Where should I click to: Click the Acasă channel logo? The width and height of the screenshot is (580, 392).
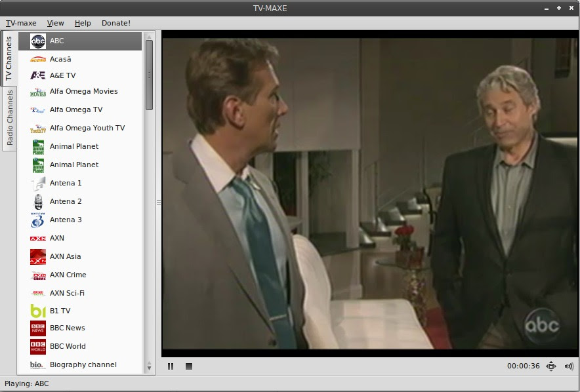(x=38, y=59)
